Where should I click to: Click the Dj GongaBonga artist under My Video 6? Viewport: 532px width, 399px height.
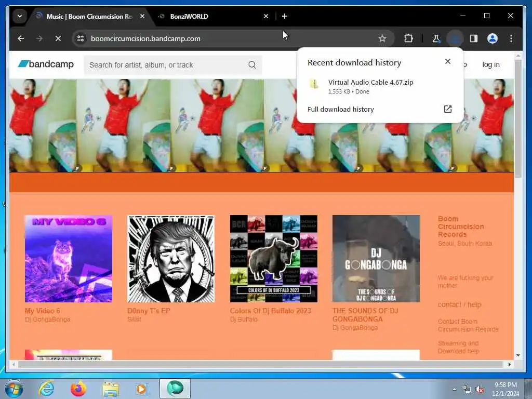click(x=47, y=320)
